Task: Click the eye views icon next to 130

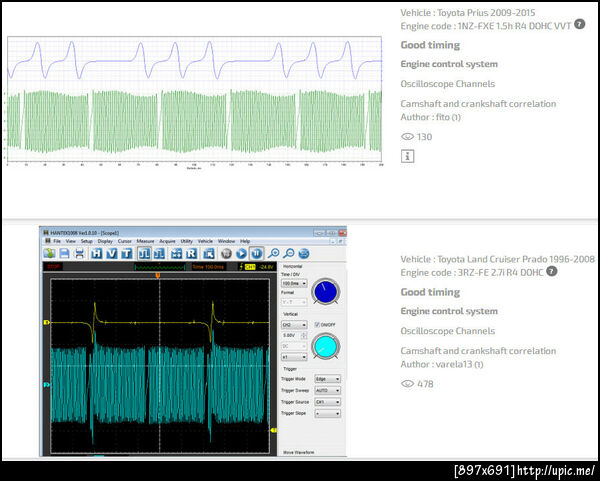Action: tap(408, 137)
